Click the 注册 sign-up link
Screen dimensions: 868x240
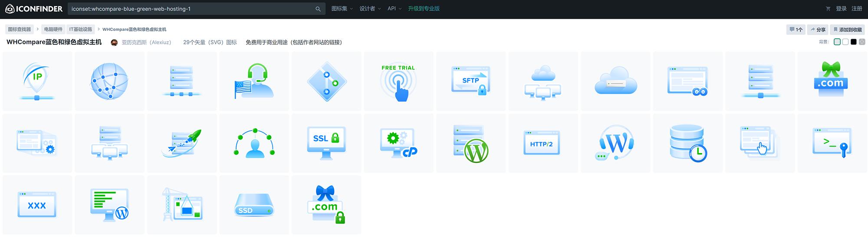tap(857, 9)
